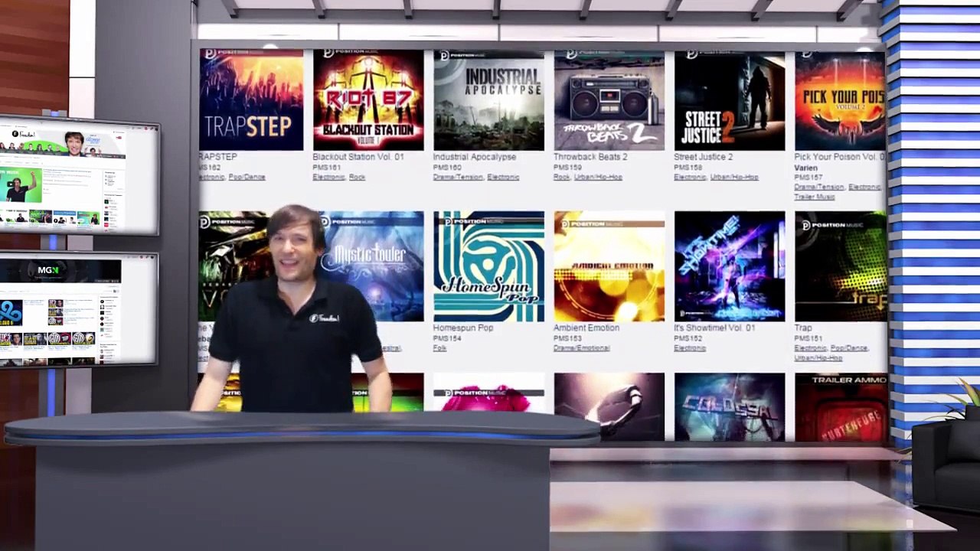Image resolution: width=980 pixels, height=551 pixels.
Task: Open Electronic genre link under Blackout Station
Action: pyautogui.click(x=328, y=177)
